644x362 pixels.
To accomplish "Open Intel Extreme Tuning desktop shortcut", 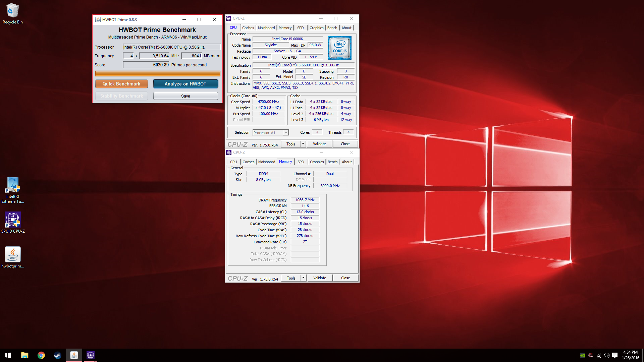I will pos(13,190).
